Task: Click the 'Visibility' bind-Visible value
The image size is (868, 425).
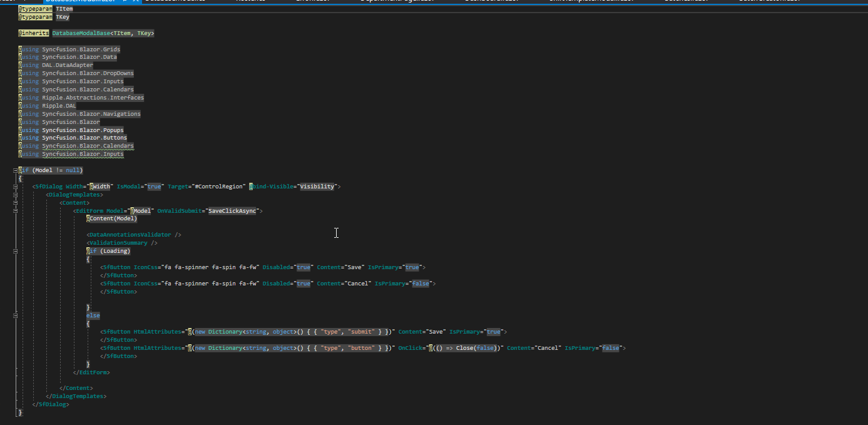Action: click(317, 187)
